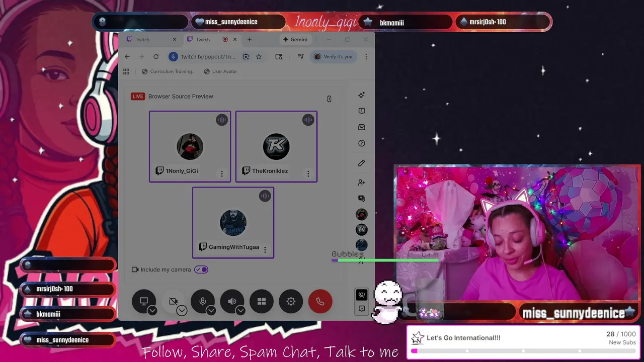Open the help question mark icon
This screenshot has height=362, width=644.
coord(361,143)
